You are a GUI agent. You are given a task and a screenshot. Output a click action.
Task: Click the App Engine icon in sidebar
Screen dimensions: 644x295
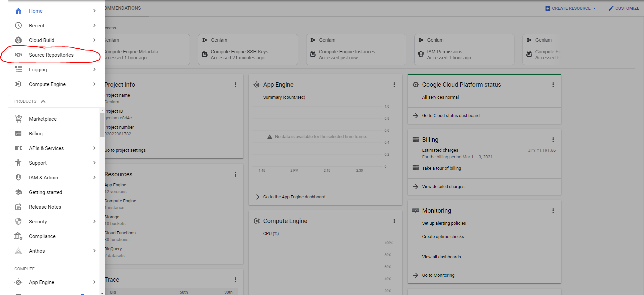pos(18,282)
